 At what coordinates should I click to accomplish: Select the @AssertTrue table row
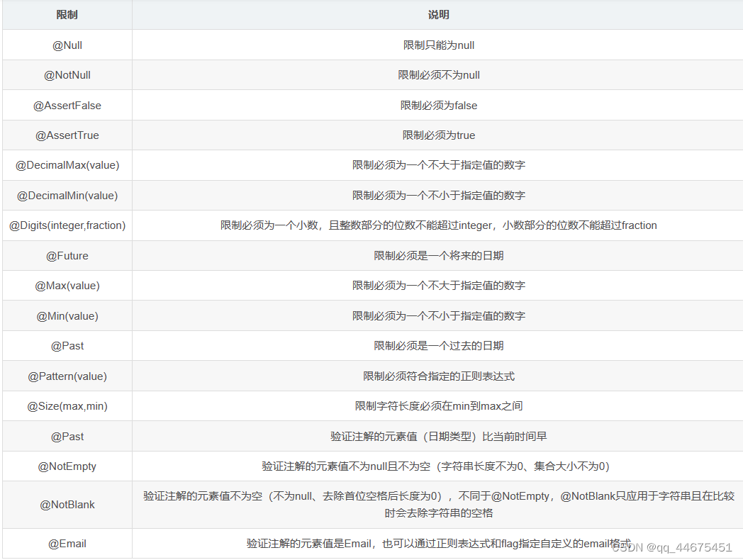(x=67, y=135)
